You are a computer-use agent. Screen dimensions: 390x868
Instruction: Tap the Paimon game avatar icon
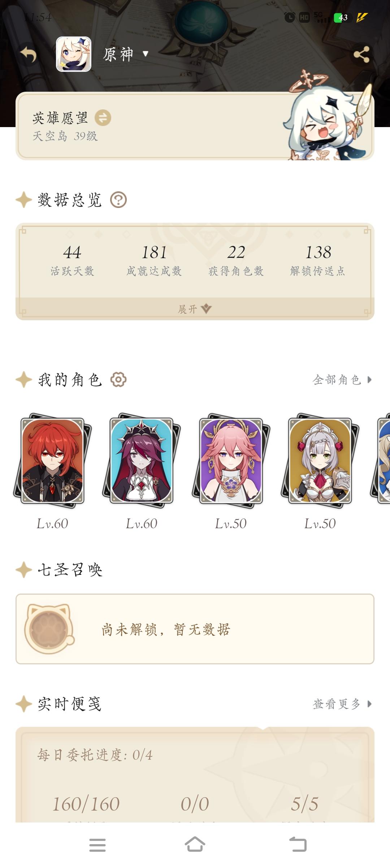click(x=74, y=54)
